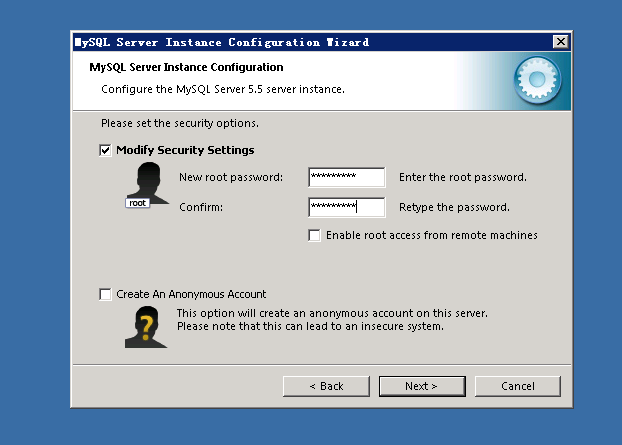Click the 'Enter the root password.' hint

462,177
